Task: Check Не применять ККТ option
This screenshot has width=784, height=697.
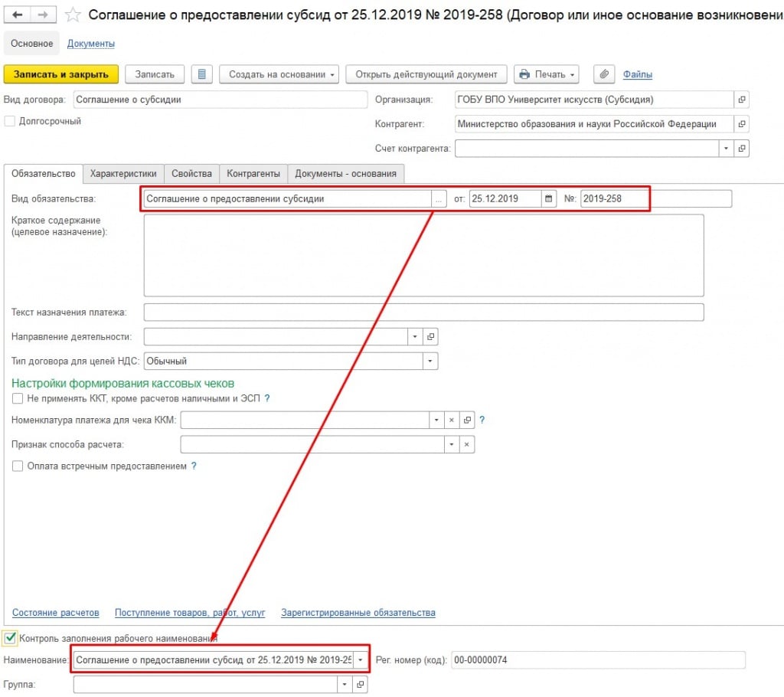Action: point(18,399)
